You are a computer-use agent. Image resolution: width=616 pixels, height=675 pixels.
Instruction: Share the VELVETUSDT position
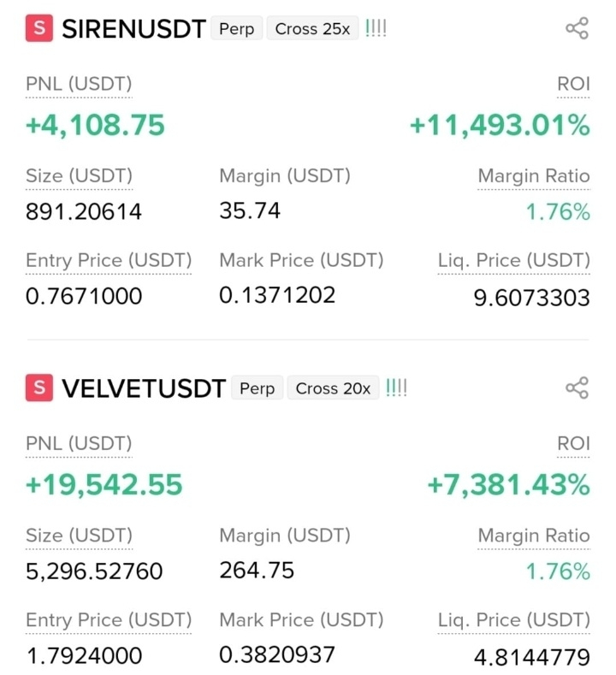577,388
